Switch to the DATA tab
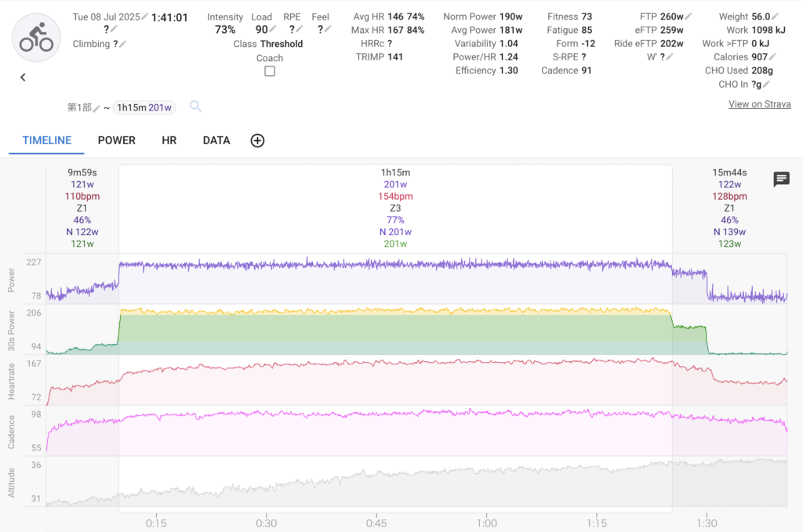The image size is (803, 532). tap(216, 141)
